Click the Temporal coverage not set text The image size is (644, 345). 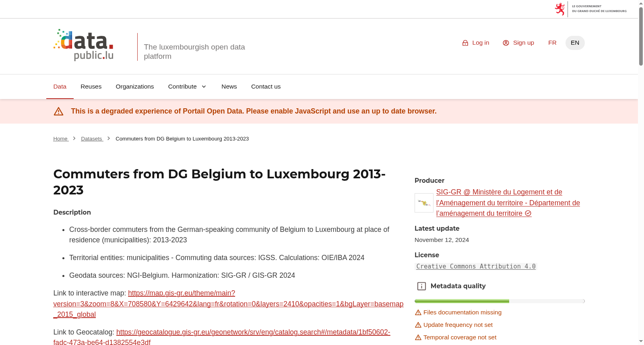(460, 337)
